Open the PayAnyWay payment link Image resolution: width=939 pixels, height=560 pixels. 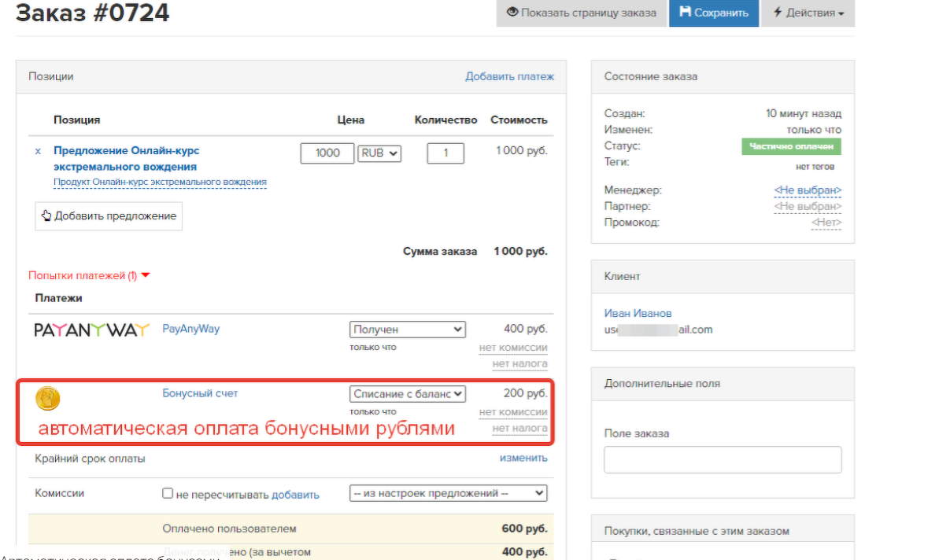(x=191, y=329)
